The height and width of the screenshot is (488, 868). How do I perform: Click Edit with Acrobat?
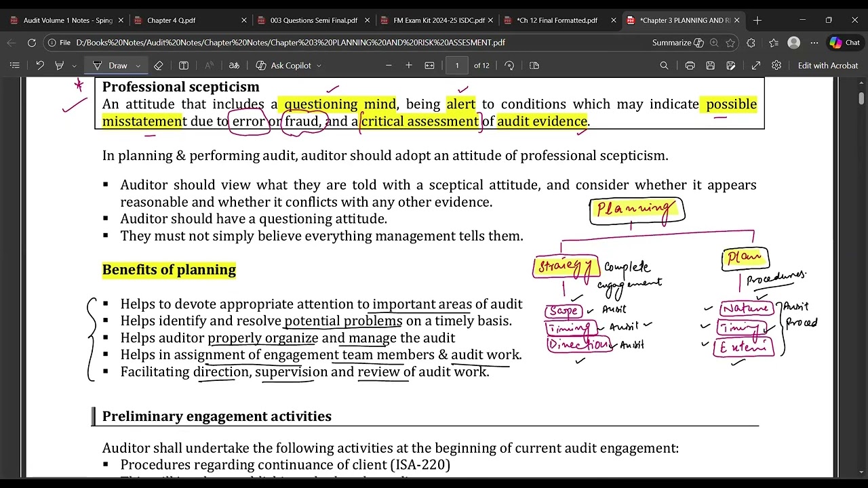point(828,65)
